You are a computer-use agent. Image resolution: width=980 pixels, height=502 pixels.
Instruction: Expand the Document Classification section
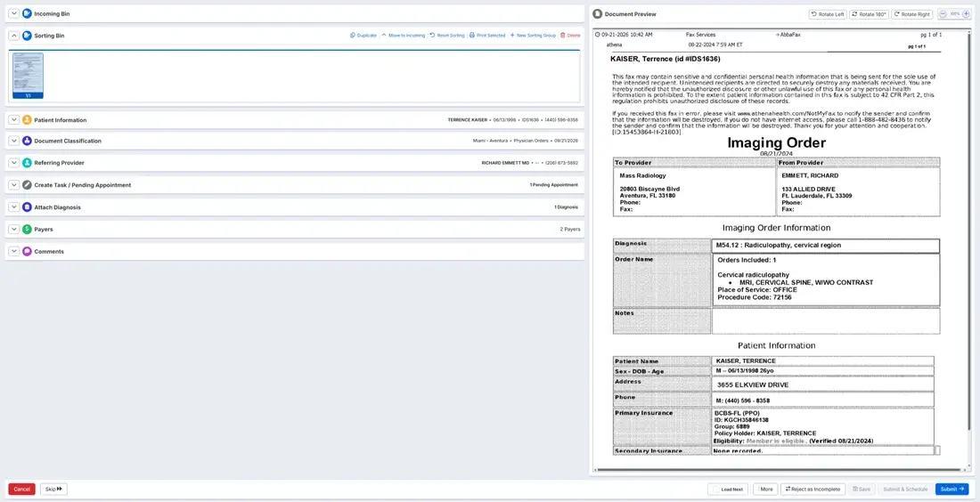[x=14, y=142]
